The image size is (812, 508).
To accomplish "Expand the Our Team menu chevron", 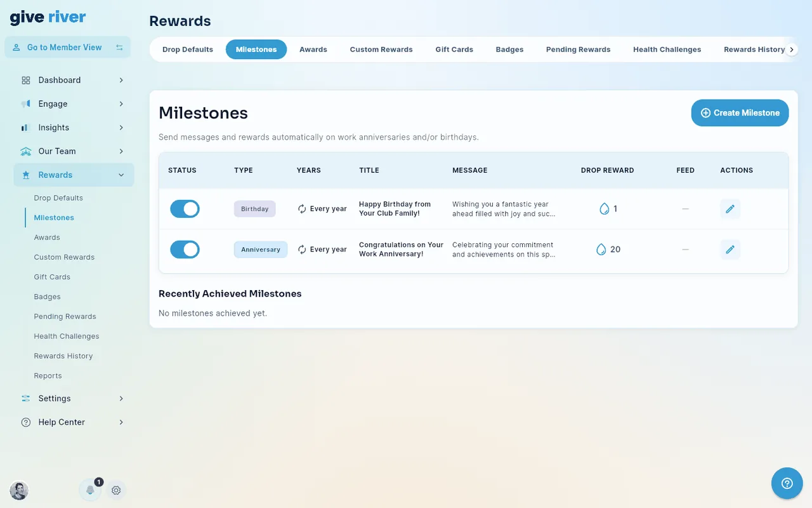I will click(121, 151).
